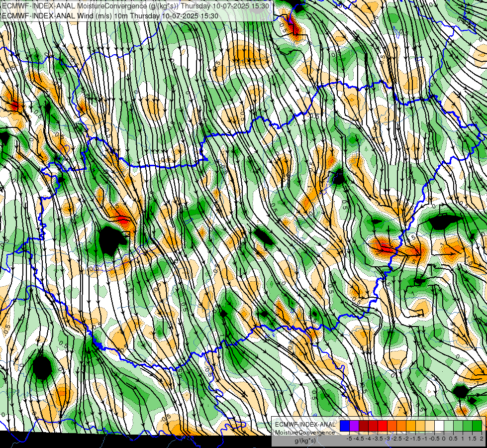Click the positive 0.5 legend tick value
This screenshot has width=487, height=448.
coord(453,439)
